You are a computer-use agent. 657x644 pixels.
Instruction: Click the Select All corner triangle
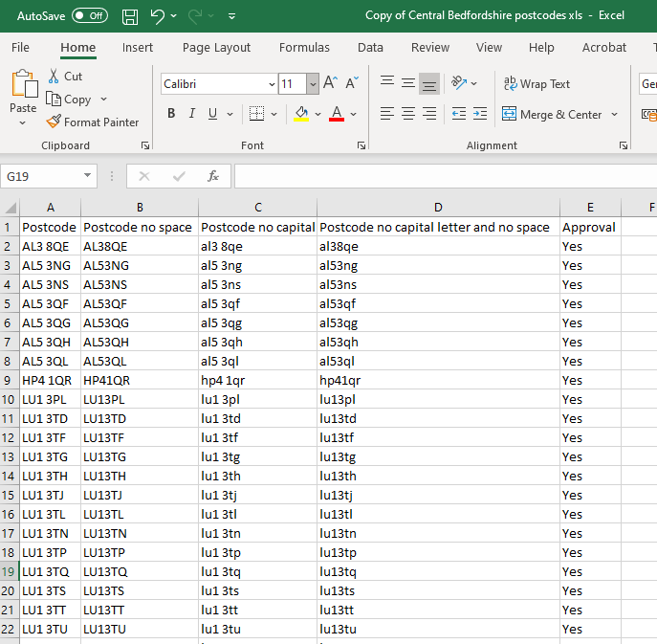coord(10,207)
